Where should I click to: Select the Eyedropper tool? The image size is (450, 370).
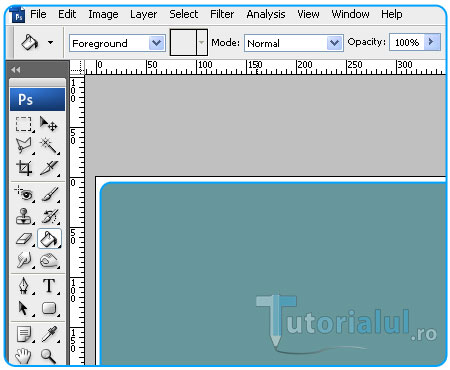49,334
